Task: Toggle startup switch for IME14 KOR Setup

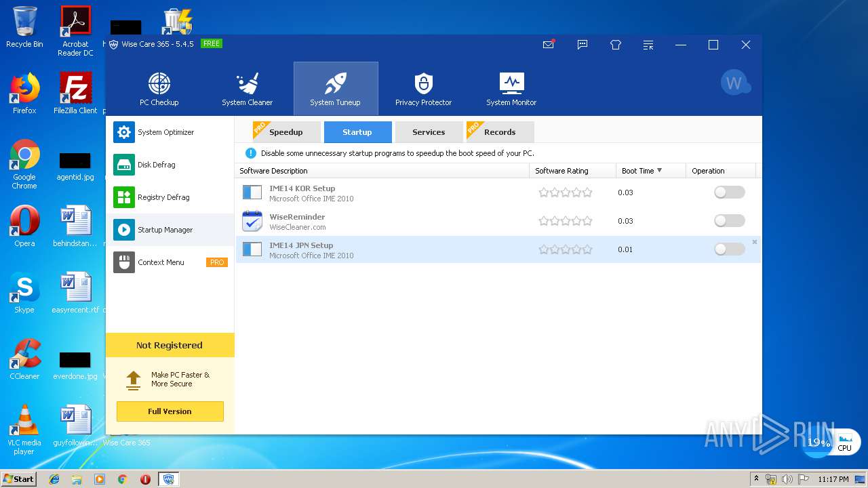Action: tap(729, 192)
